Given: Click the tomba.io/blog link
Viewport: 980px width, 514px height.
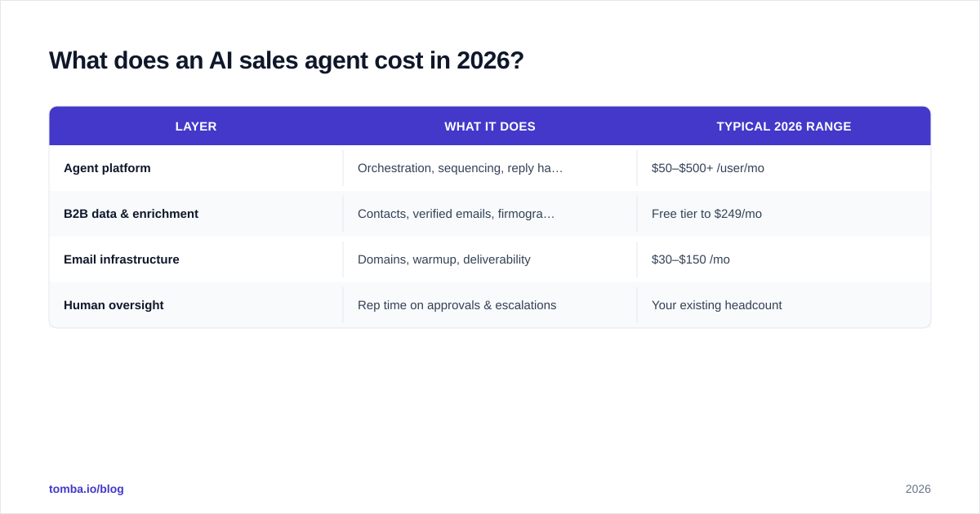Looking at the screenshot, I should (x=87, y=489).
